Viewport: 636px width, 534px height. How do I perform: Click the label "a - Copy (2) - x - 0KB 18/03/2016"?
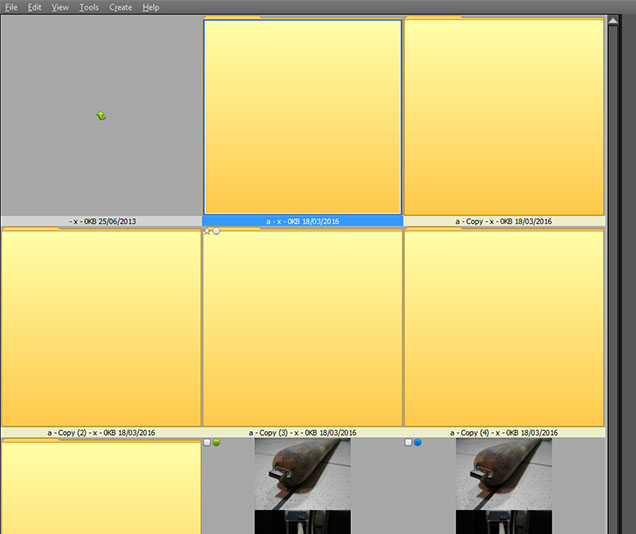[101, 433]
